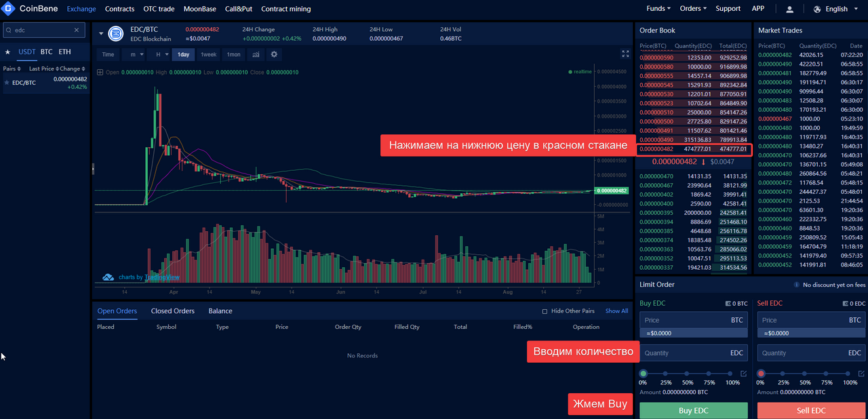Clear the edc search with X
The width and height of the screenshot is (868, 419).
click(77, 31)
